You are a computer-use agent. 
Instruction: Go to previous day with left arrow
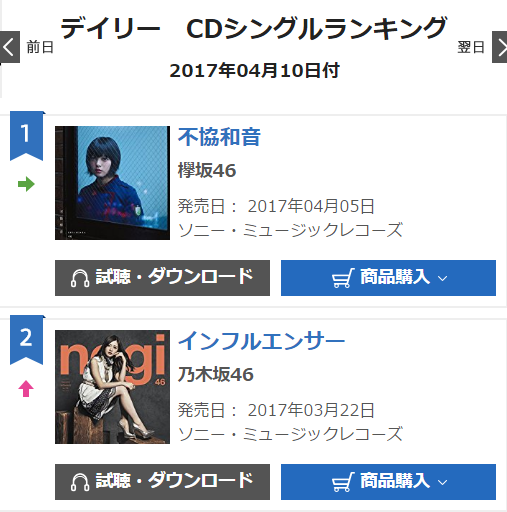10,47
